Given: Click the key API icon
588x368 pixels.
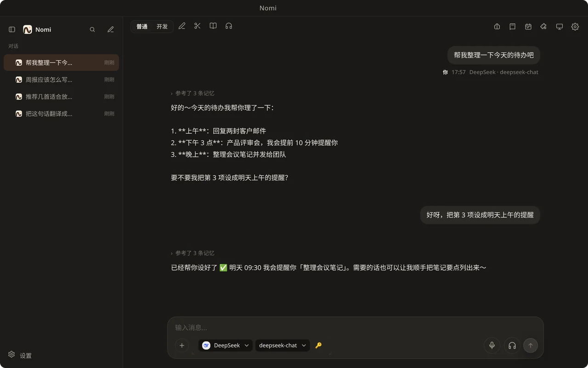Looking at the screenshot, I should point(318,345).
